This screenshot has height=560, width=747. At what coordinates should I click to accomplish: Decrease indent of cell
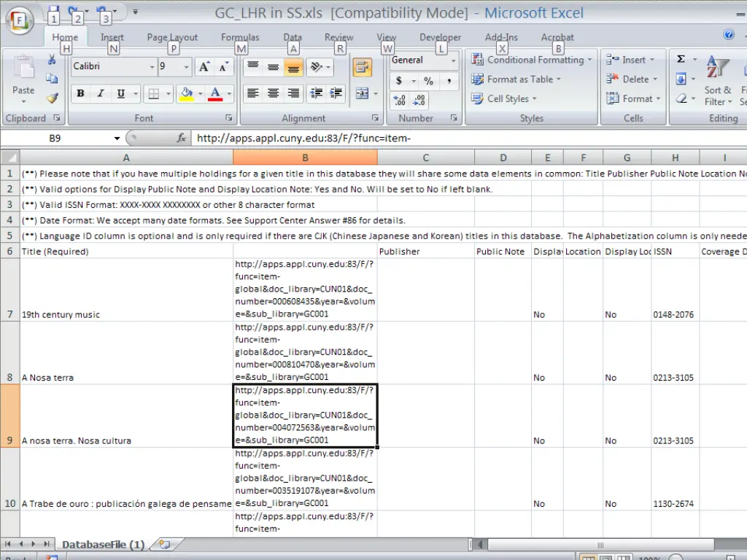click(316, 93)
